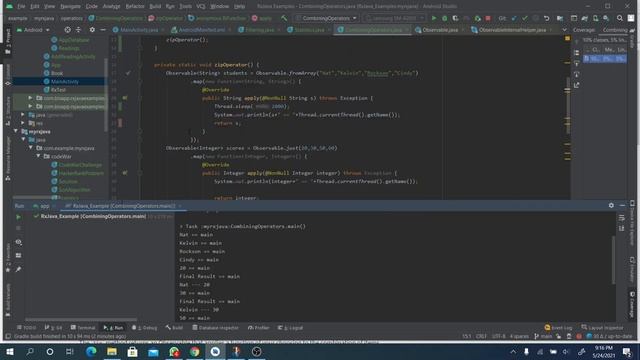The height and width of the screenshot is (360, 640).
Task: Toggle soft-wrap icon in Run console
Action: [x=622, y=218]
